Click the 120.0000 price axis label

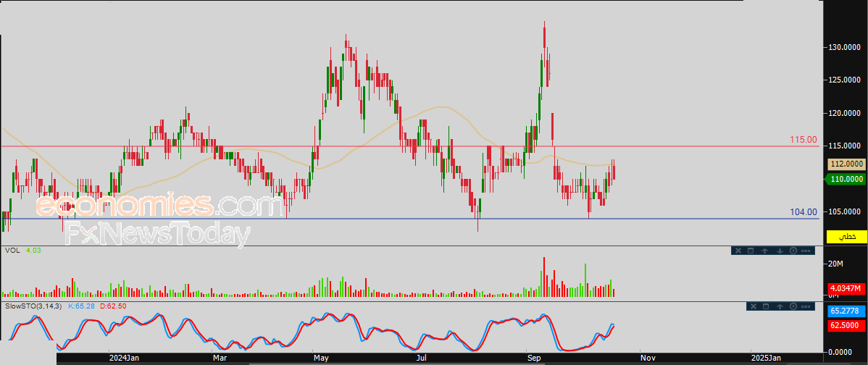point(846,114)
